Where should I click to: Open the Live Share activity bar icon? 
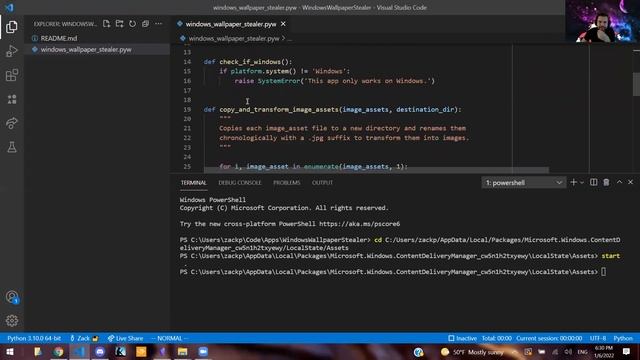[x=11, y=123]
